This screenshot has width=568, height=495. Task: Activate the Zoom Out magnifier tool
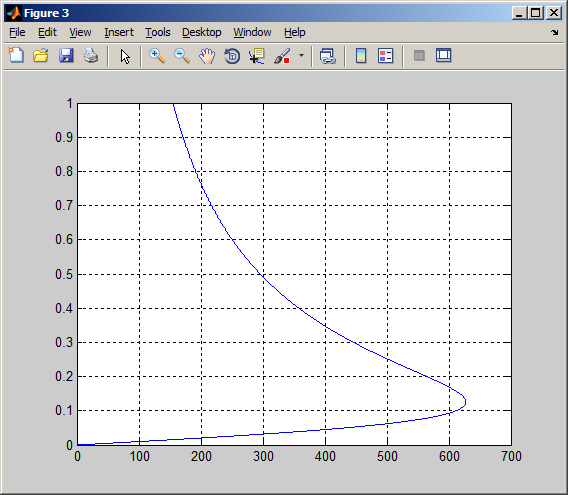click(182, 56)
